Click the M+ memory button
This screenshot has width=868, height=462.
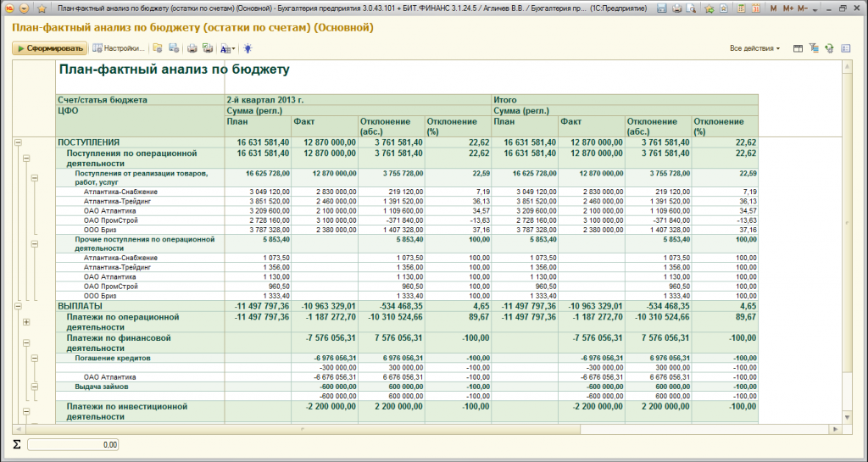tap(788, 8)
